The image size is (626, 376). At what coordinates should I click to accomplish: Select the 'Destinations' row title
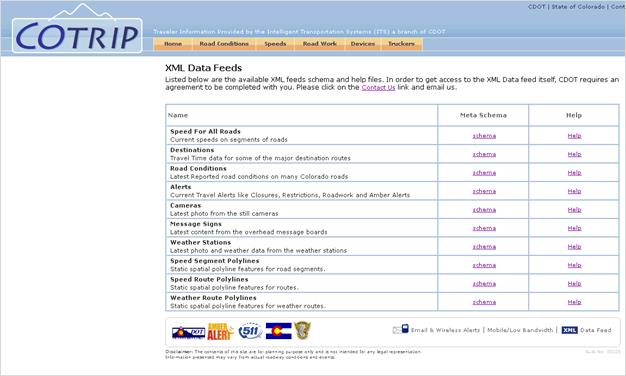tap(192, 150)
